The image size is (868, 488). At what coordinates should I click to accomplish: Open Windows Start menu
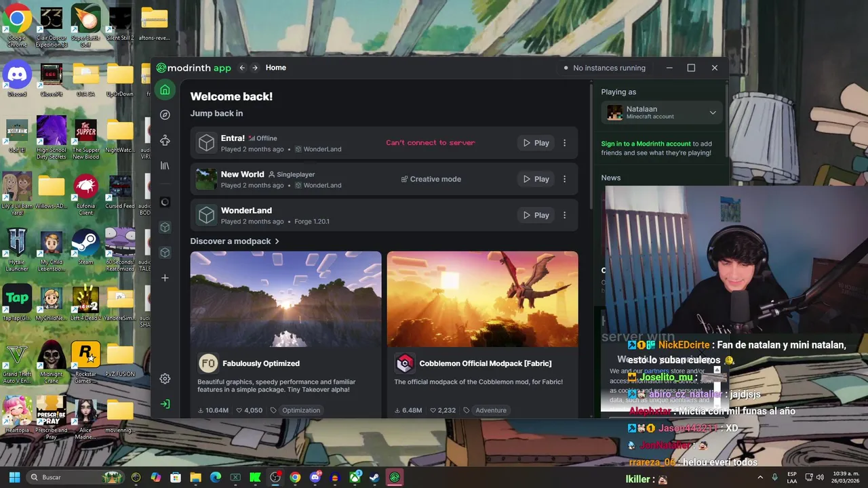14,477
